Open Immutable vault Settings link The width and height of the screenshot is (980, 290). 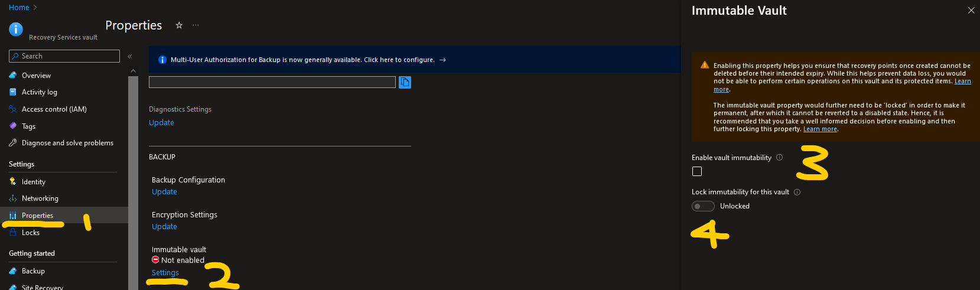[x=165, y=273]
